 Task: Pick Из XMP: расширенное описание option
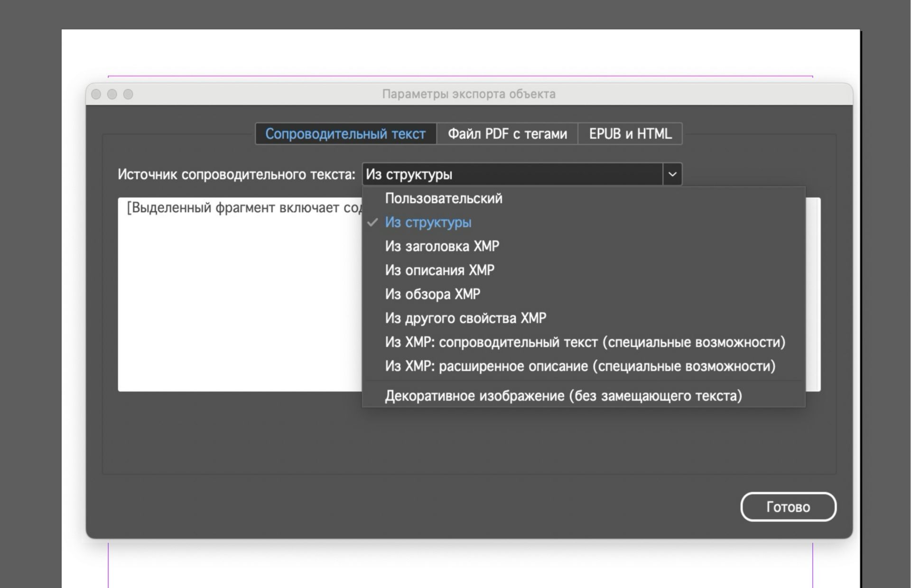(x=580, y=366)
